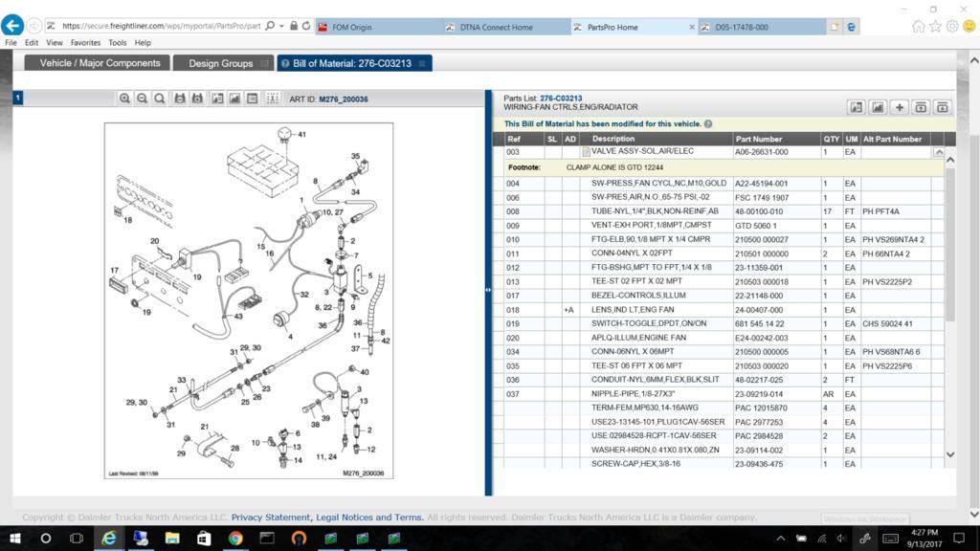Screen dimensions: 980x551
Task: Sort by Part Number column header
Action: [x=759, y=139]
